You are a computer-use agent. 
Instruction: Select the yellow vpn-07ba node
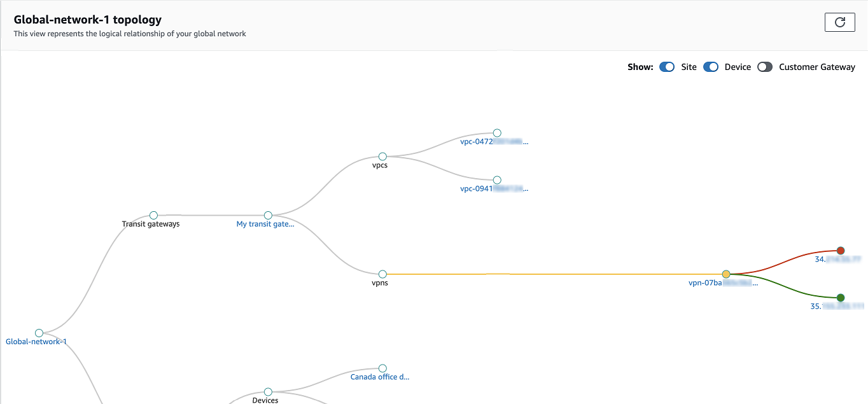pos(726,274)
